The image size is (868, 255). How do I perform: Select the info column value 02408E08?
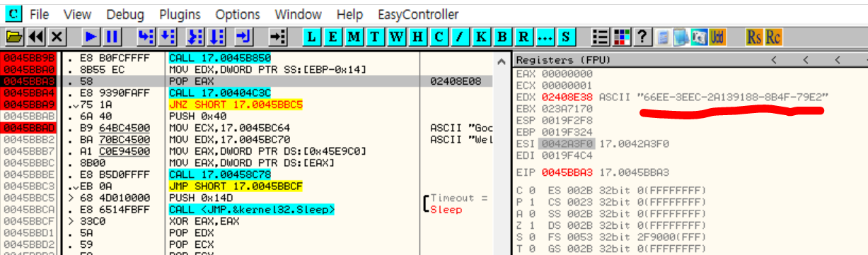click(x=455, y=81)
